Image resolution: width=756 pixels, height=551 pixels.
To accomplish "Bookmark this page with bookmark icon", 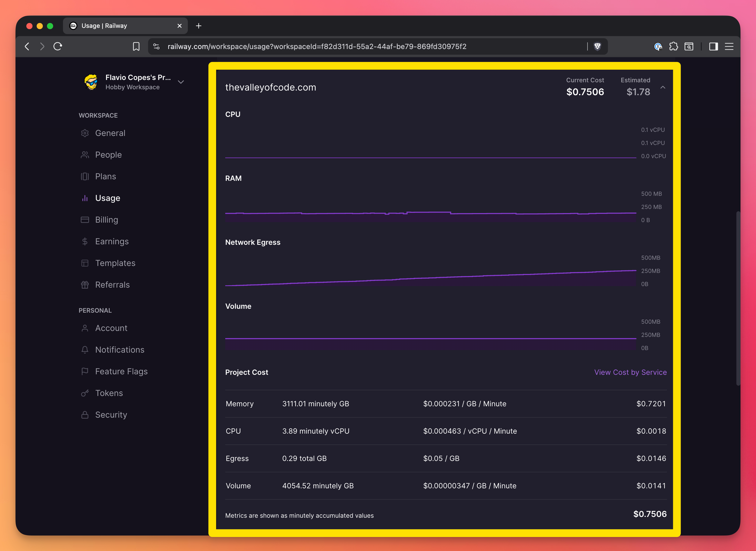I will click(136, 46).
